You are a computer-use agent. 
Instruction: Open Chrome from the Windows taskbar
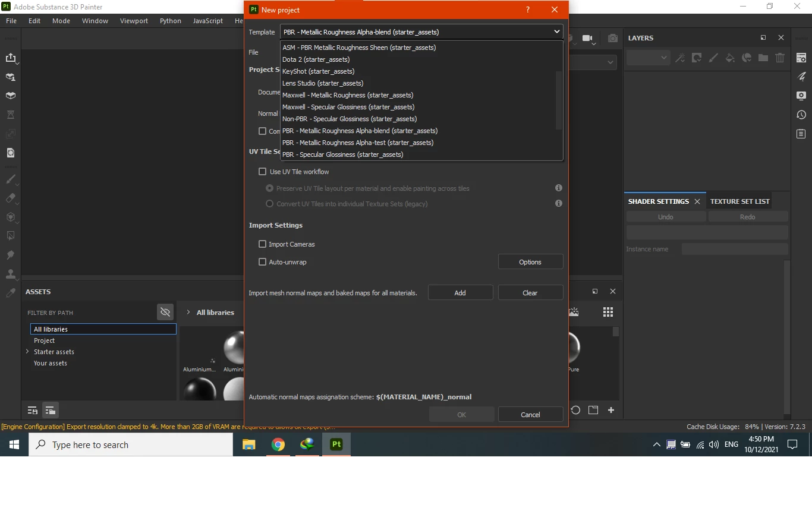click(x=278, y=444)
